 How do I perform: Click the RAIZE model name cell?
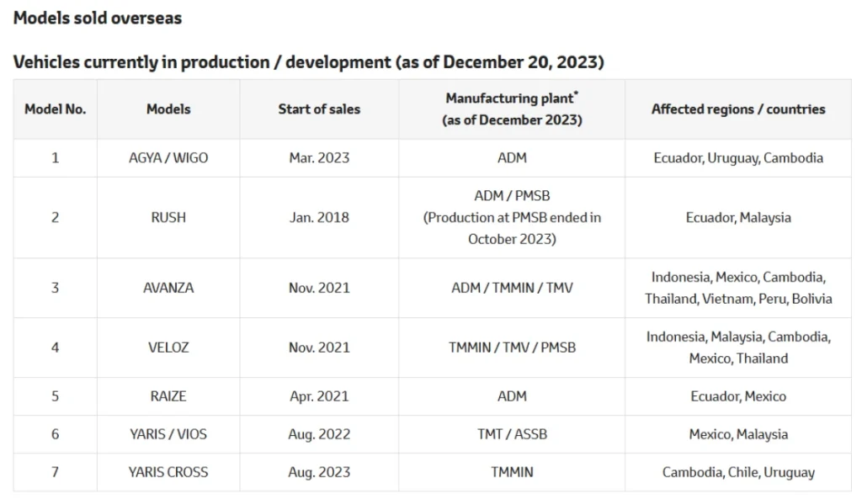168,396
